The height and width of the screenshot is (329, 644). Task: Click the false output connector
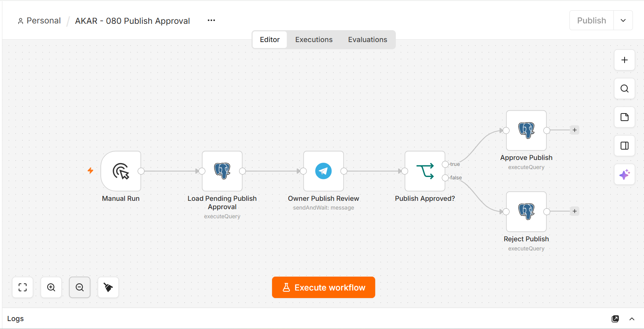(445, 178)
